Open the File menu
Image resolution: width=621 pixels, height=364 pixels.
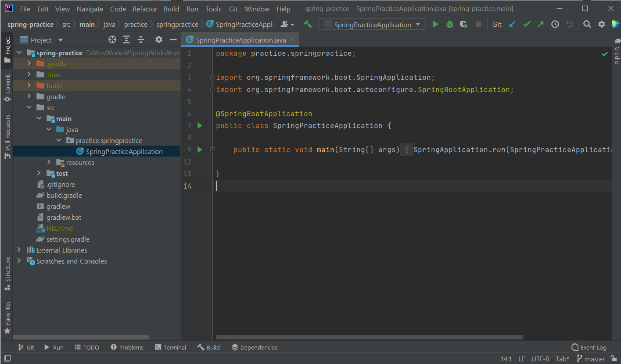click(x=25, y=9)
